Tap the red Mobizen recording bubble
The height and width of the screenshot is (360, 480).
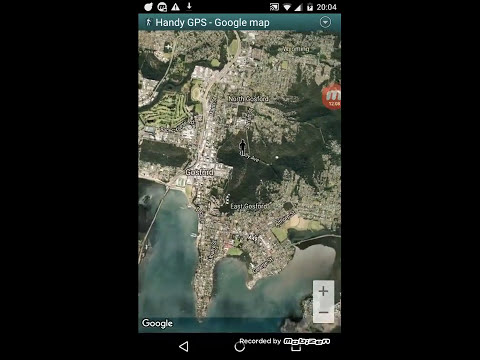pos(332,96)
